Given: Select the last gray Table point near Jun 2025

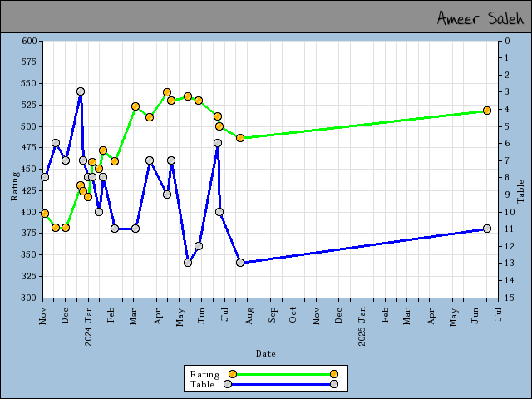Looking at the screenshot, I should click(487, 229).
